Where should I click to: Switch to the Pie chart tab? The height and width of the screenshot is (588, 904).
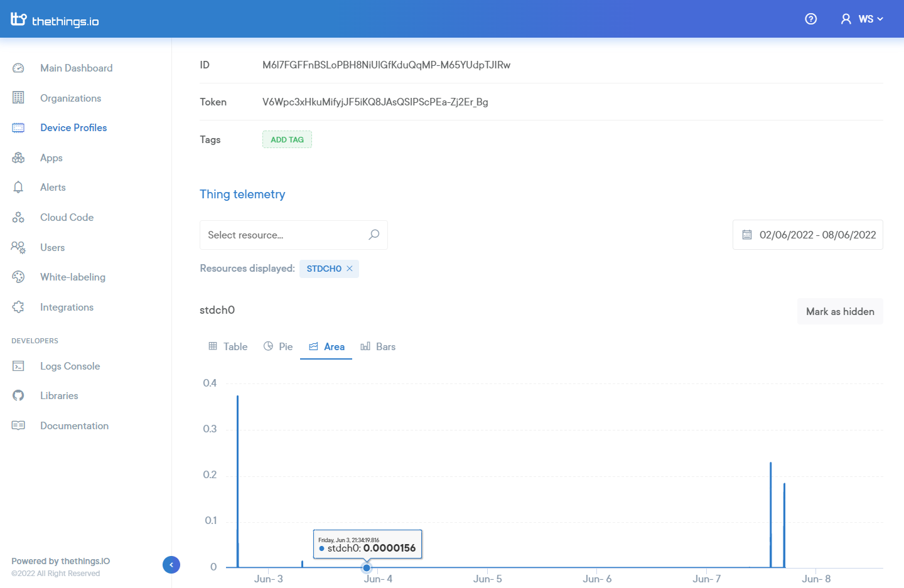[278, 346]
